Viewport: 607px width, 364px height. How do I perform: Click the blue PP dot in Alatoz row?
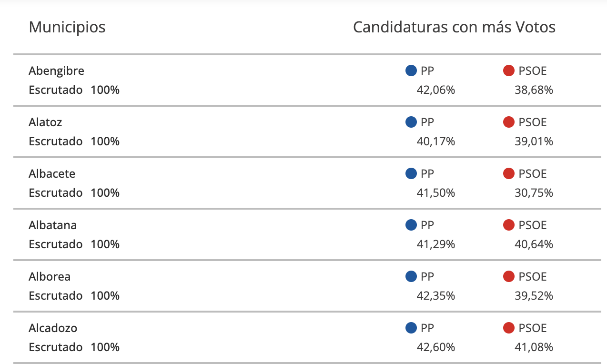point(411,122)
